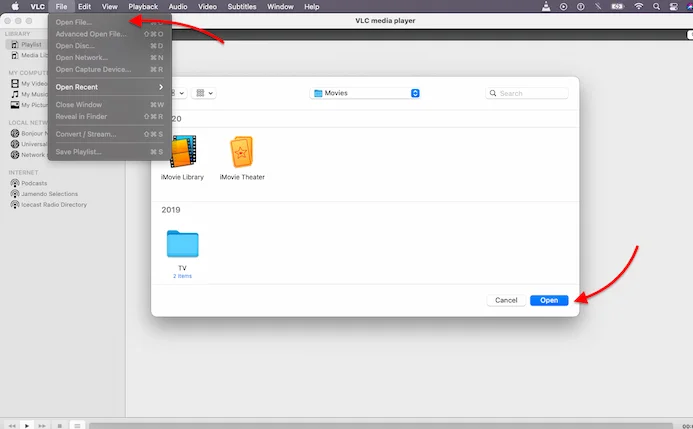This screenshot has height=429, width=693.
Task: Select the Playlist icon in the sidebar
Action: 15,45
